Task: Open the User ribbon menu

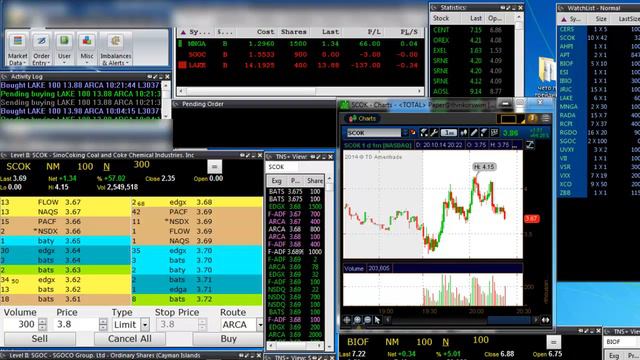Action: [x=64, y=49]
